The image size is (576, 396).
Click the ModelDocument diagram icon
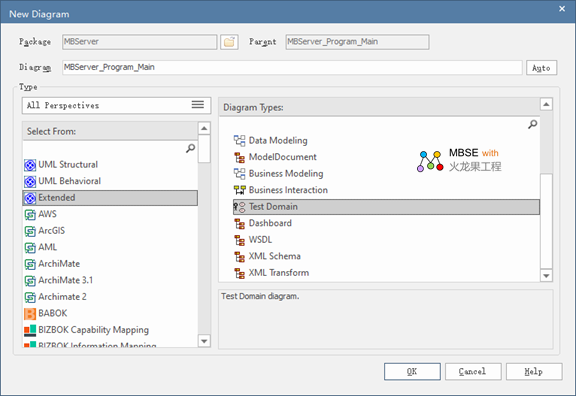pos(240,157)
